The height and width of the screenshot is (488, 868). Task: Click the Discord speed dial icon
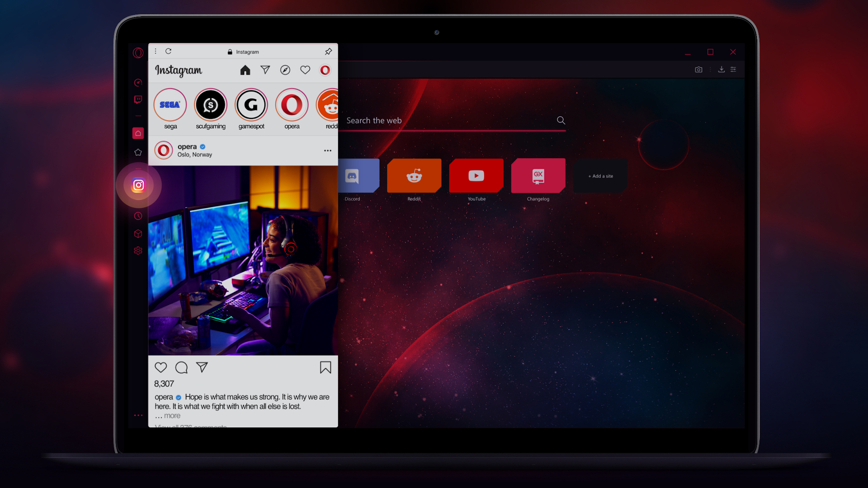353,175
